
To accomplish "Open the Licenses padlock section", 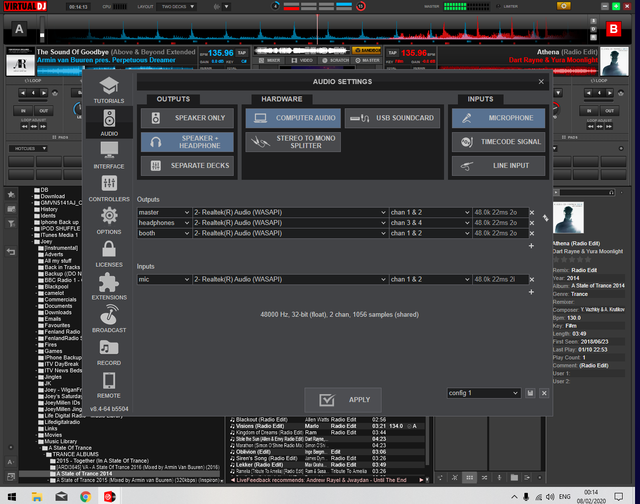I will [109, 253].
